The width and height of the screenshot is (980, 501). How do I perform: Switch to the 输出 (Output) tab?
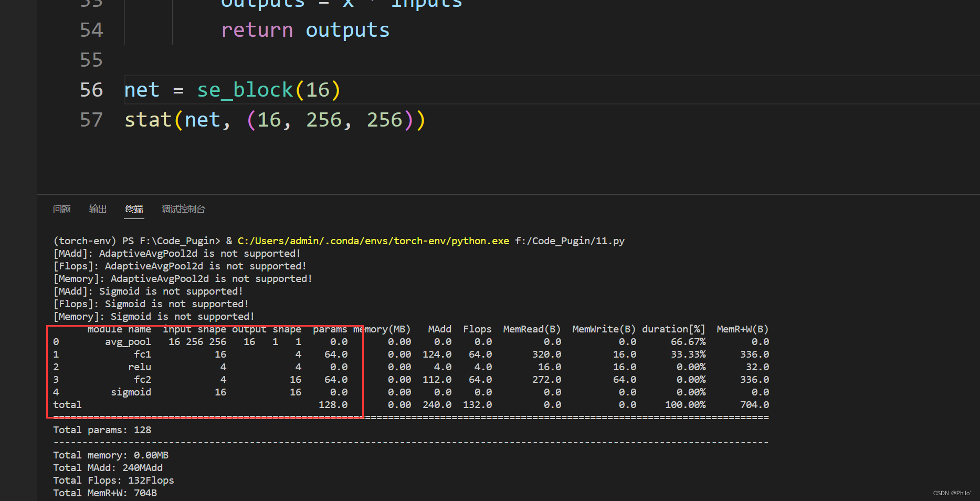pyautogui.click(x=98, y=209)
